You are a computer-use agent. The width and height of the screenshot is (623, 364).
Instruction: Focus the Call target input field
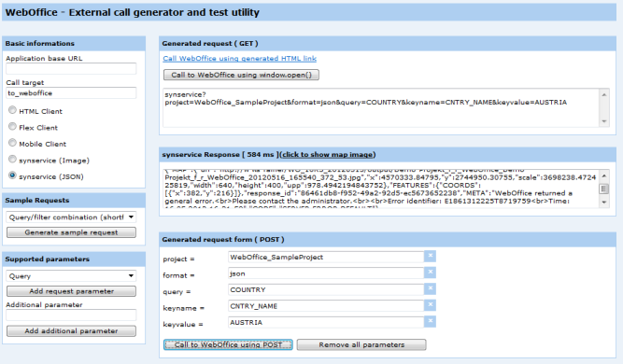71,93
